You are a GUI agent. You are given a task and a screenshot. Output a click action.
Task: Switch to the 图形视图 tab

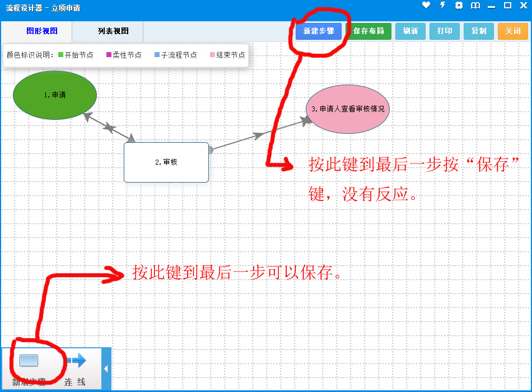pos(42,31)
